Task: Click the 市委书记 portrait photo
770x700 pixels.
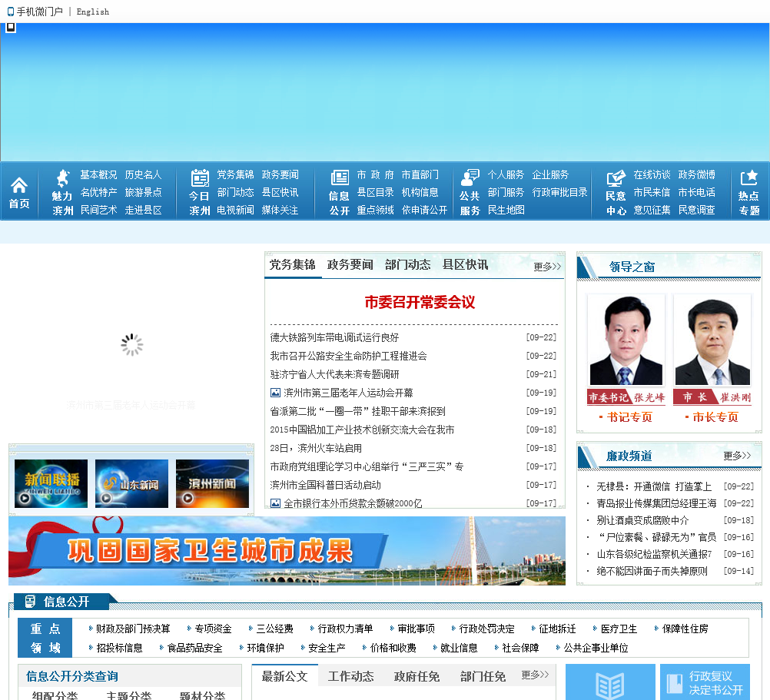Action: (626, 340)
